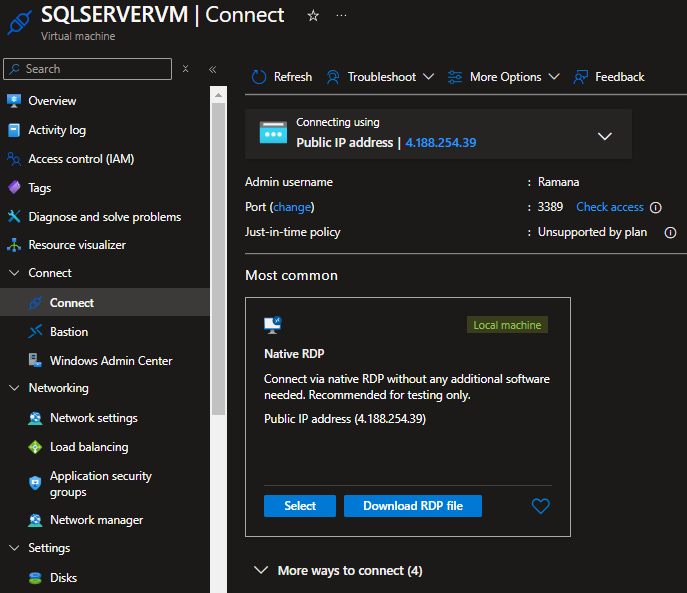Click the Select button for Native RDP
The image size is (687, 593).
click(x=300, y=506)
